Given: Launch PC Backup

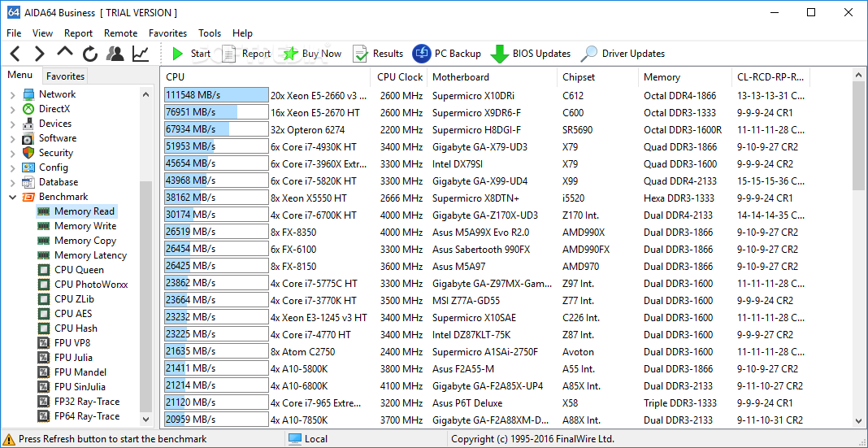Looking at the screenshot, I should pos(447,54).
